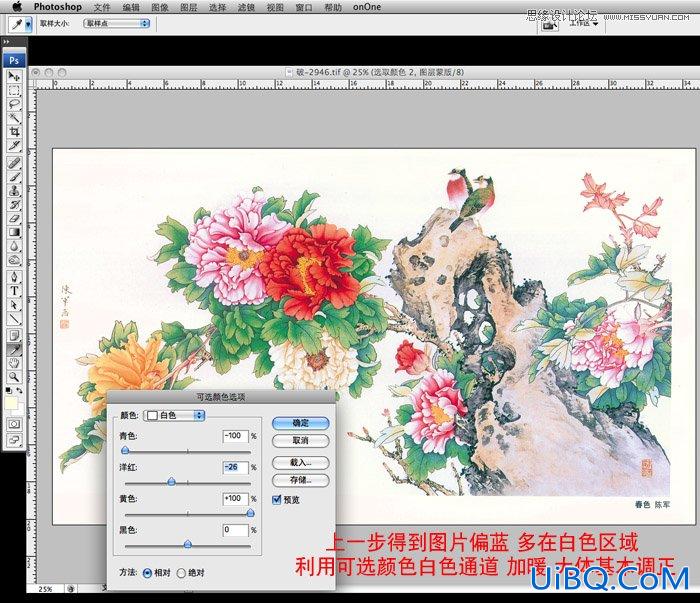Click the 洋红 magenta slider handle
The image size is (700, 603).
pyautogui.click(x=171, y=482)
